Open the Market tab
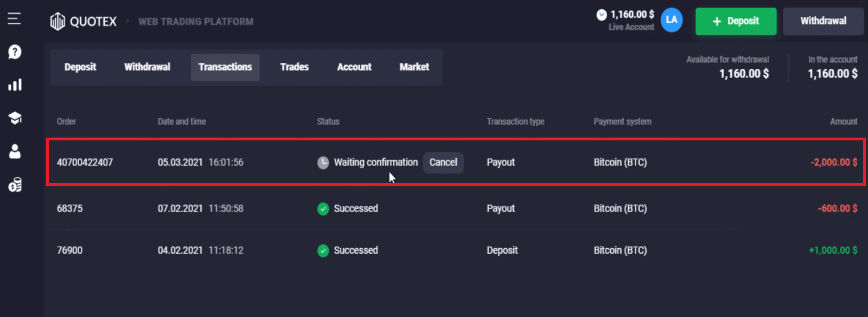Viewport: 868px width, 317px height. [x=414, y=67]
